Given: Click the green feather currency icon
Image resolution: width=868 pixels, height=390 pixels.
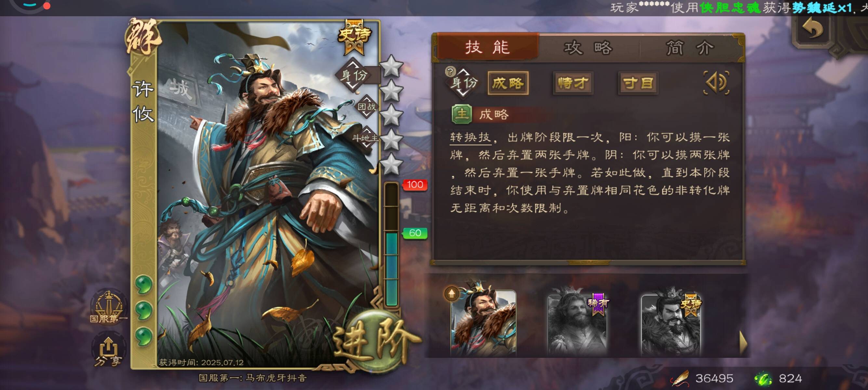Looking at the screenshot, I should 763,379.
